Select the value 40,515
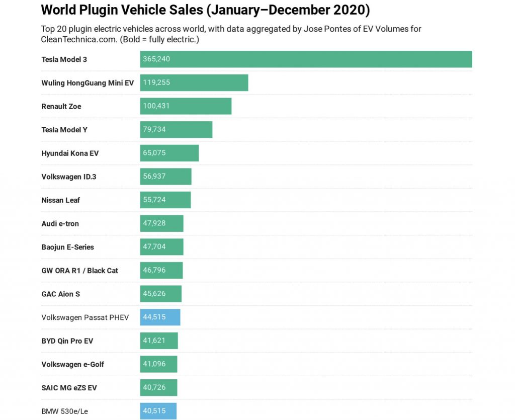The height and width of the screenshot is (420, 515). 154,411
